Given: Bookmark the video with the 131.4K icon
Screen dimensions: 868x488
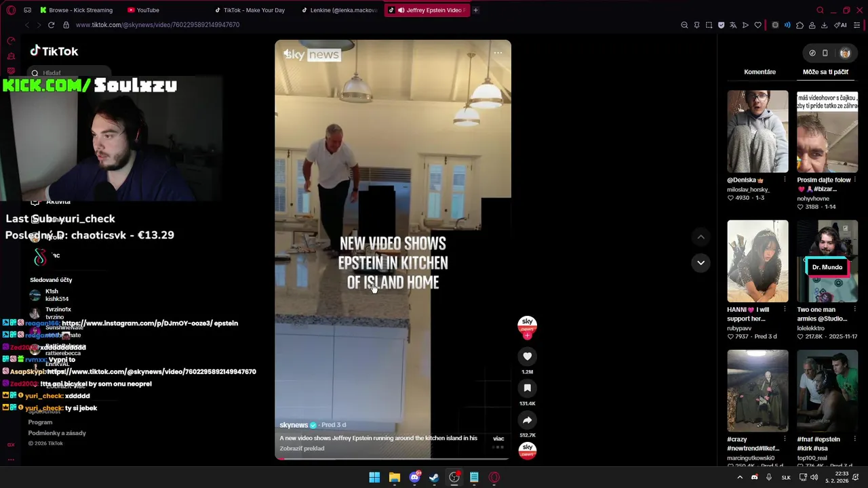Looking at the screenshot, I should (527, 388).
